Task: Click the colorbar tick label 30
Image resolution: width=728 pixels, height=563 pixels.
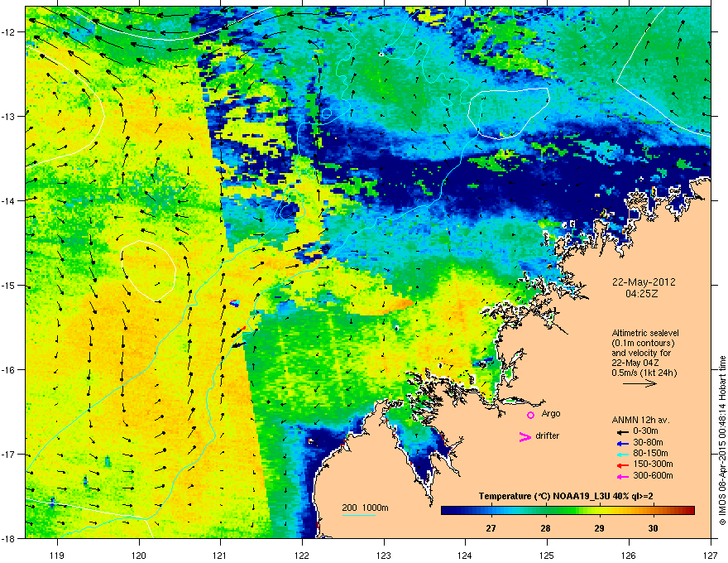Action: tap(654, 528)
